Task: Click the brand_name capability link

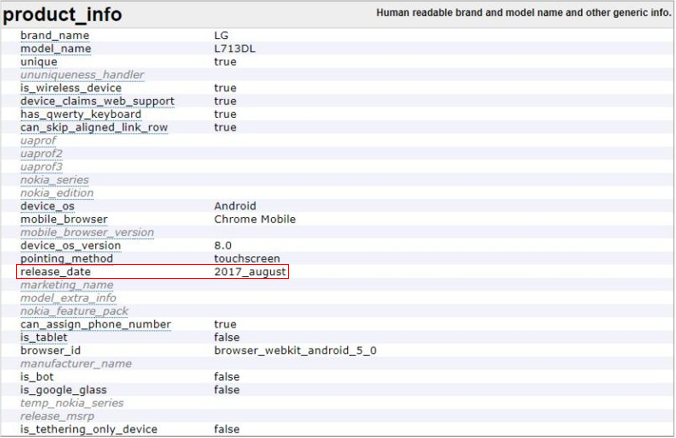Action: pos(55,35)
